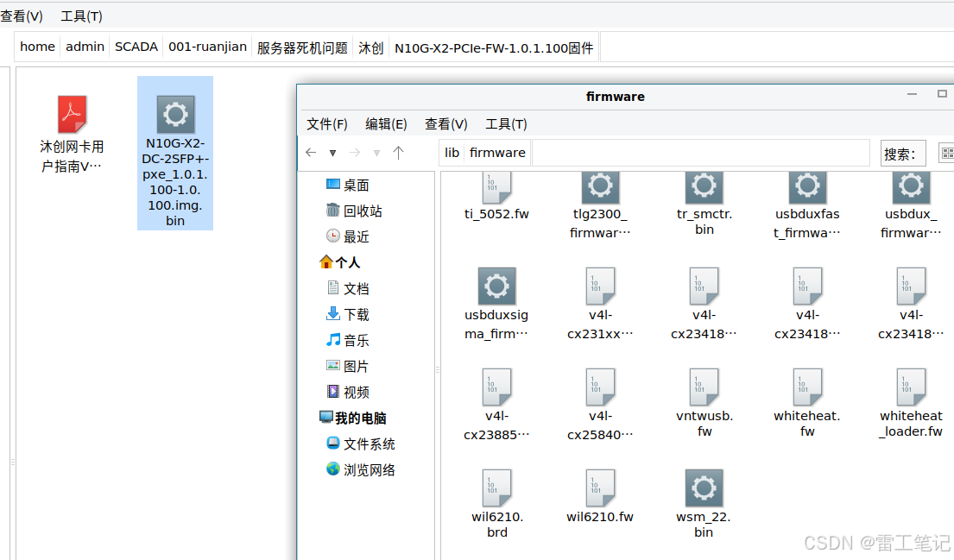Image resolution: width=954 pixels, height=560 pixels.
Task: Click firmware segment in path bar
Action: tap(497, 153)
